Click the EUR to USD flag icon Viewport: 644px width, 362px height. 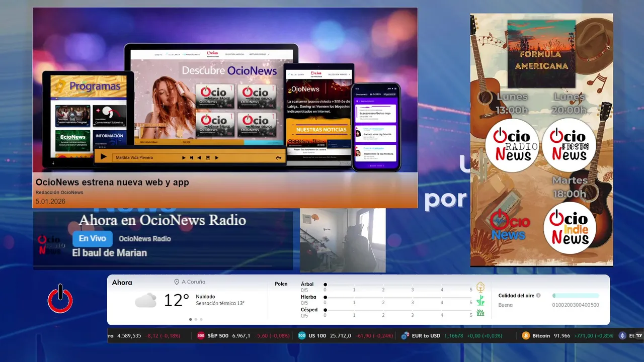pyautogui.click(x=405, y=335)
